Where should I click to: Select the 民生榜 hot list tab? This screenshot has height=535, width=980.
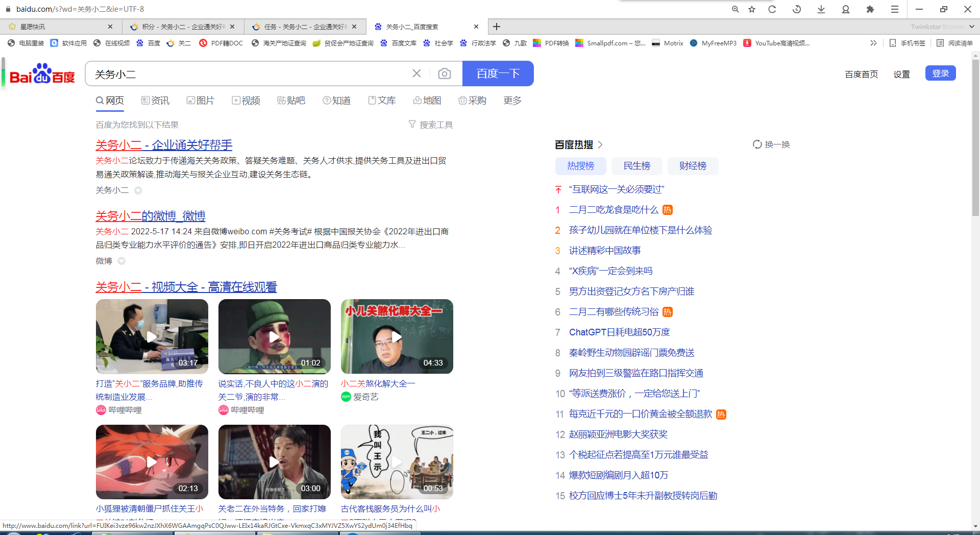637,166
